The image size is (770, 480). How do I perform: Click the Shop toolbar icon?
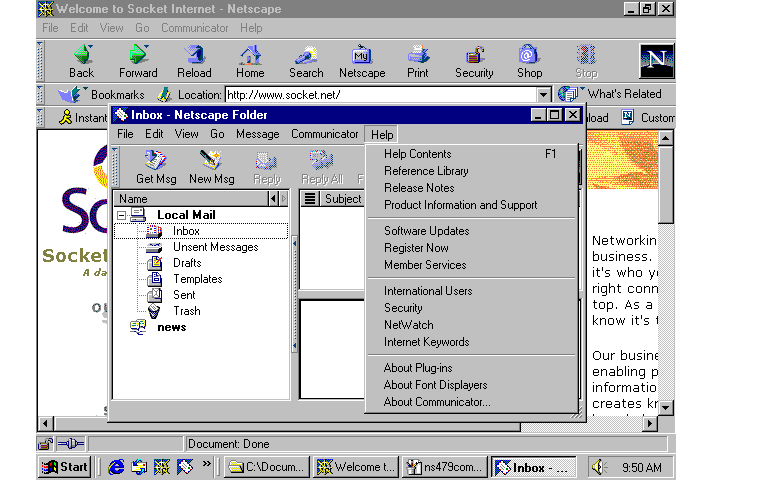(529, 55)
